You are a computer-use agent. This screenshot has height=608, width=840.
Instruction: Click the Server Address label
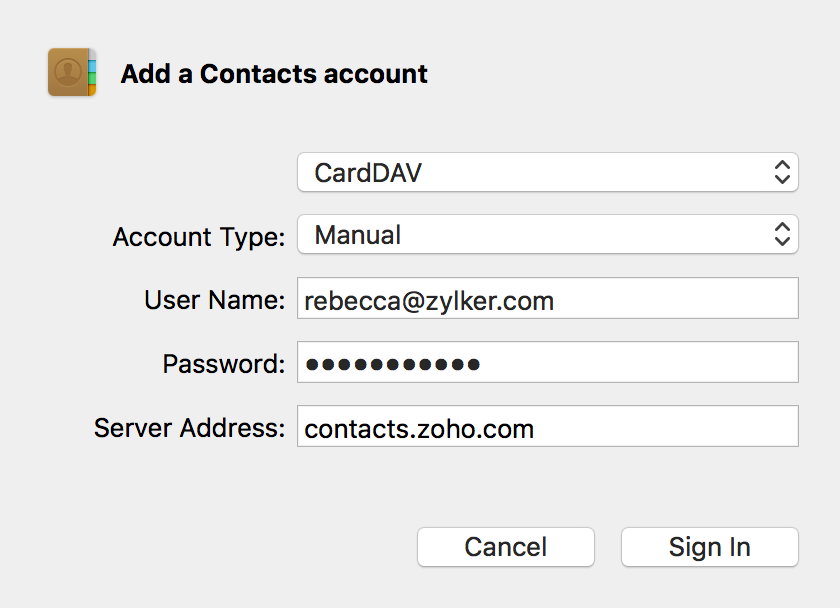coord(190,428)
